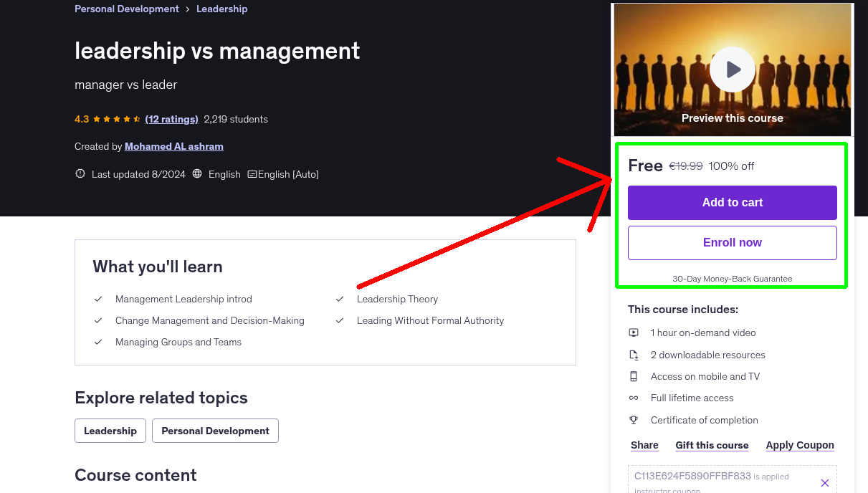Click the on-demand video icon
Screen dimensions: 868x493
tap(634, 332)
